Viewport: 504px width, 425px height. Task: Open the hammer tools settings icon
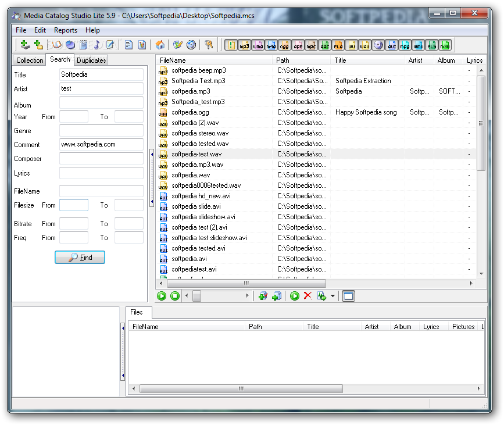coord(209,45)
